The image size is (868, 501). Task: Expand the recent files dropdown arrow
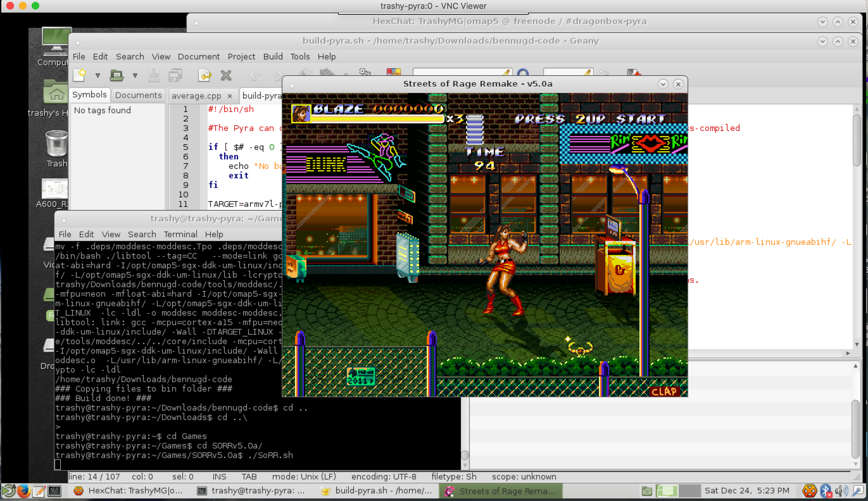tap(135, 75)
